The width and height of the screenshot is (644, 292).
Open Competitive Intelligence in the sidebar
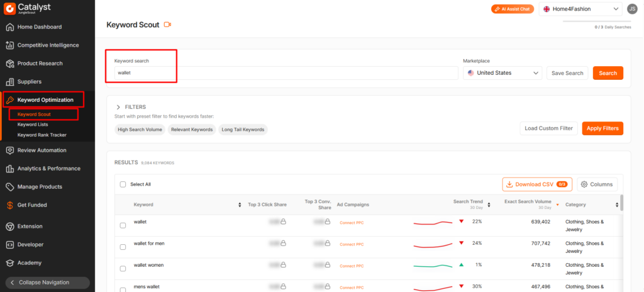pos(47,45)
